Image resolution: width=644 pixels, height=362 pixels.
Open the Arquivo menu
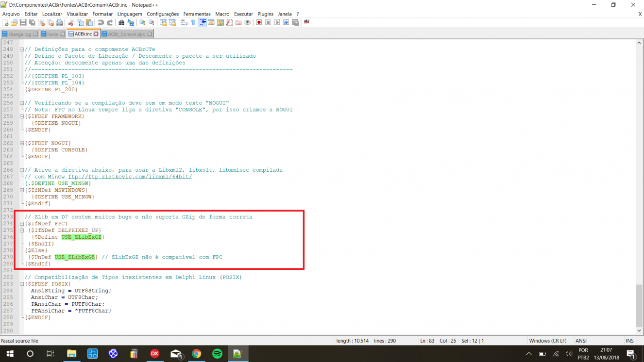coord(11,14)
